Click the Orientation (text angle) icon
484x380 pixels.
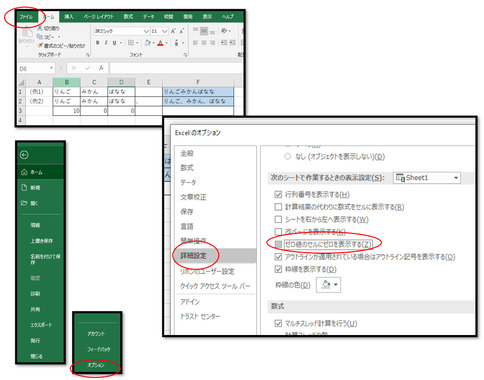point(224,31)
